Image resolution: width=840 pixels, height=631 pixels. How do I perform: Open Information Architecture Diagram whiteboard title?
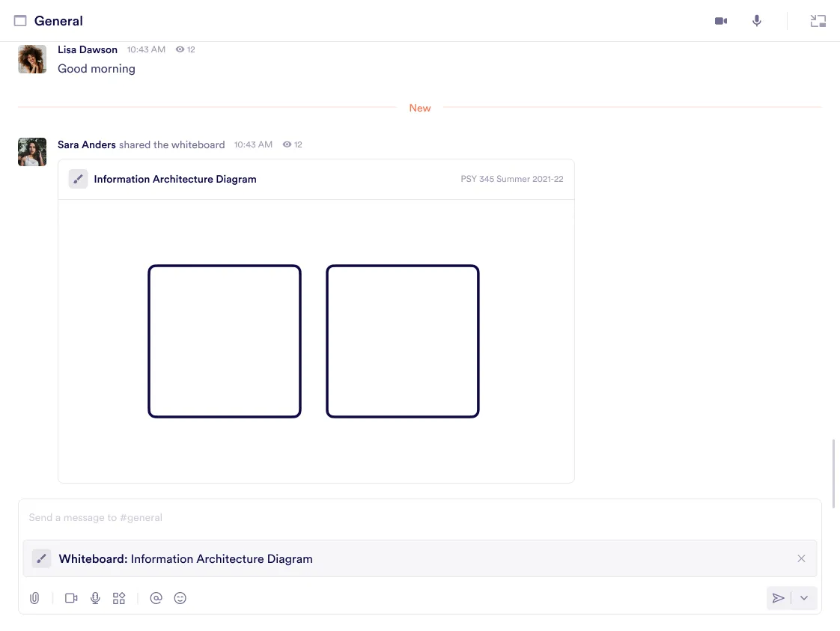click(x=174, y=179)
